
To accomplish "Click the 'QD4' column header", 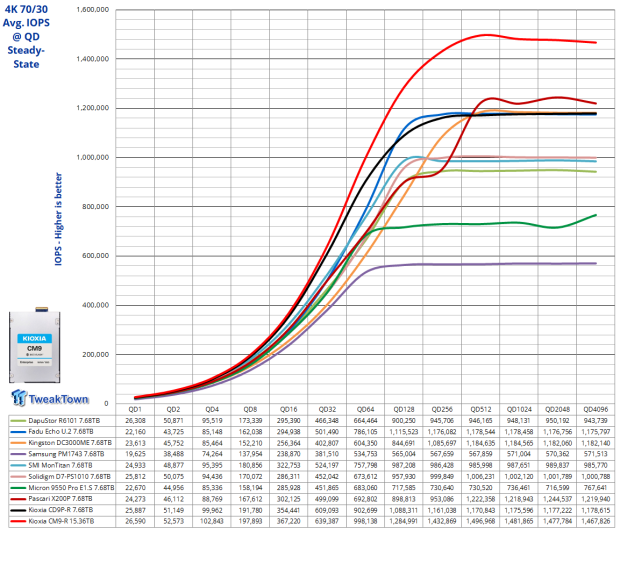I will pyautogui.click(x=212, y=409).
